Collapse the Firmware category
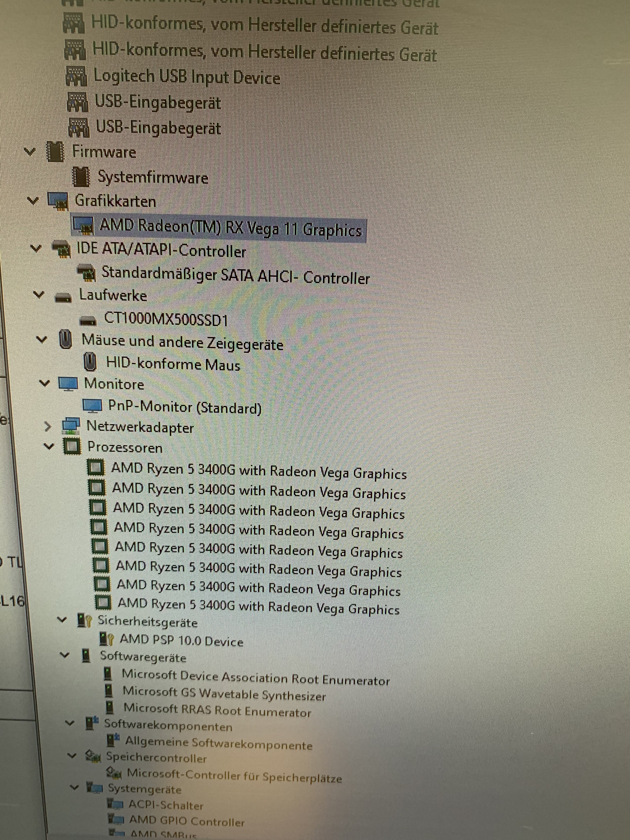630x840 pixels. point(30,151)
